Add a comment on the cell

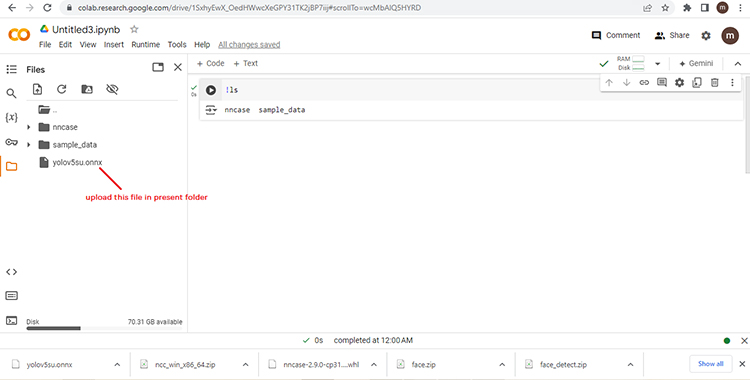point(662,82)
